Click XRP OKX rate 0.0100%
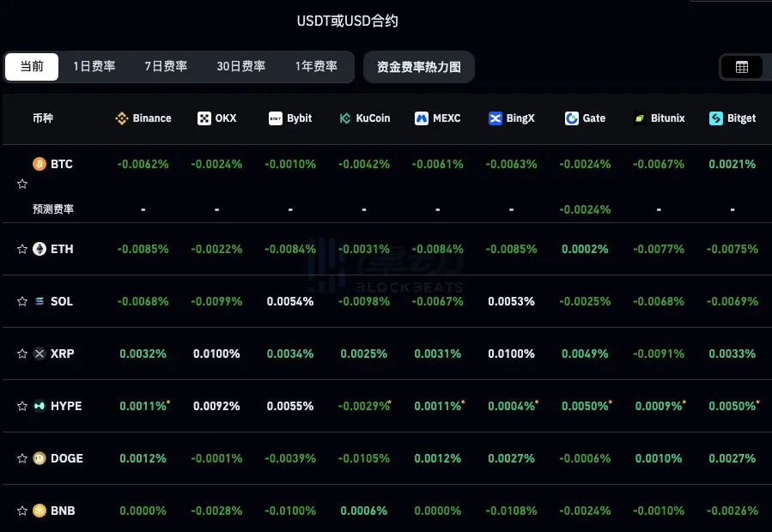Viewport: 772px width, 532px height. [216, 354]
